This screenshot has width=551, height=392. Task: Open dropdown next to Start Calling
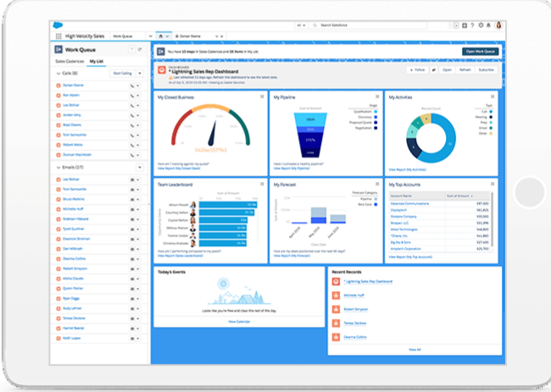tap(141, 74)
